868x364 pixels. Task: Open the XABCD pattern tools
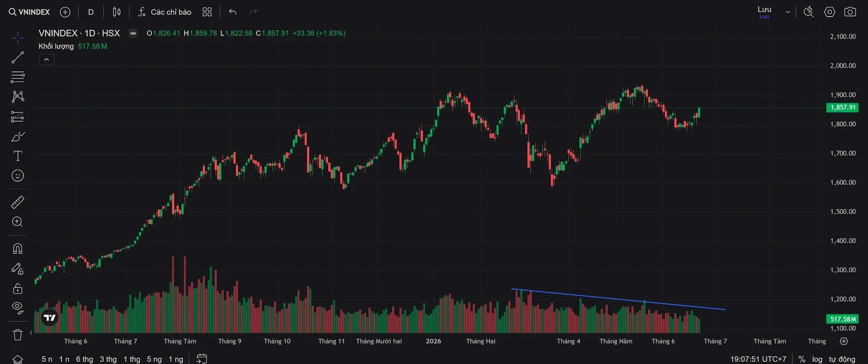pos(18,97)
